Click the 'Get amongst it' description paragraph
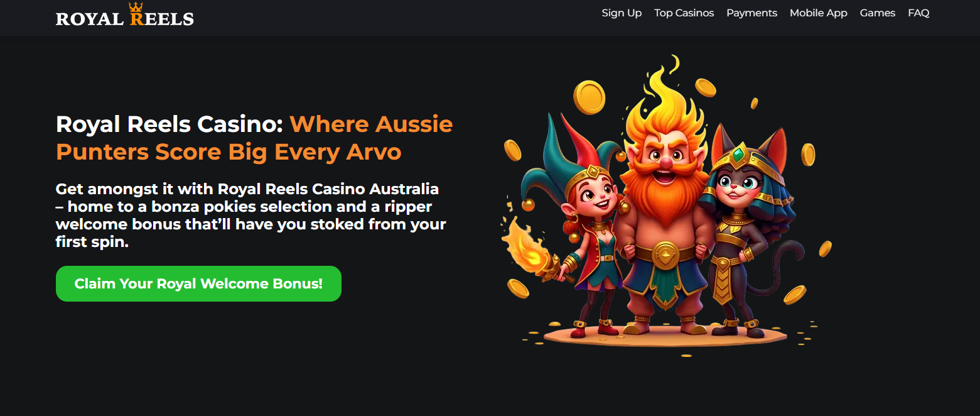 [251, 215]
